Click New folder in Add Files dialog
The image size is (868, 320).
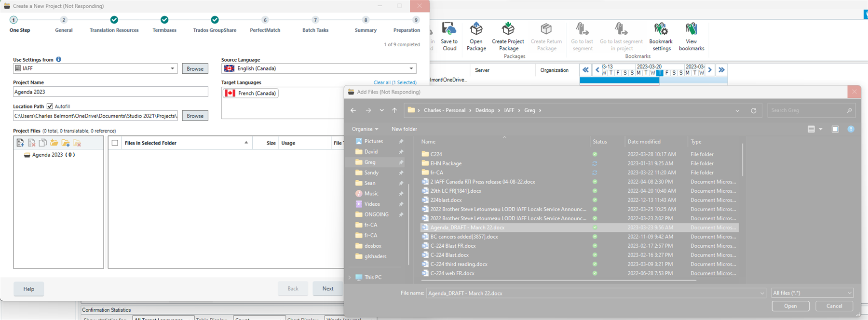(x=404, y=129)
